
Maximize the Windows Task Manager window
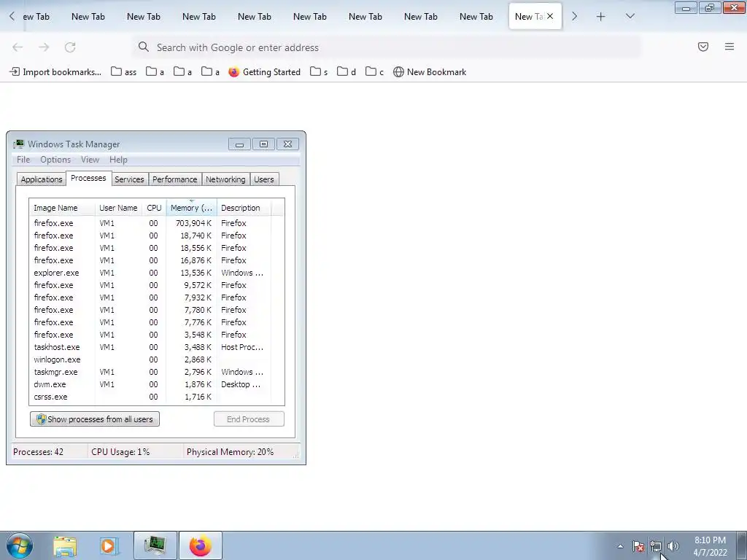pos(263,144)
